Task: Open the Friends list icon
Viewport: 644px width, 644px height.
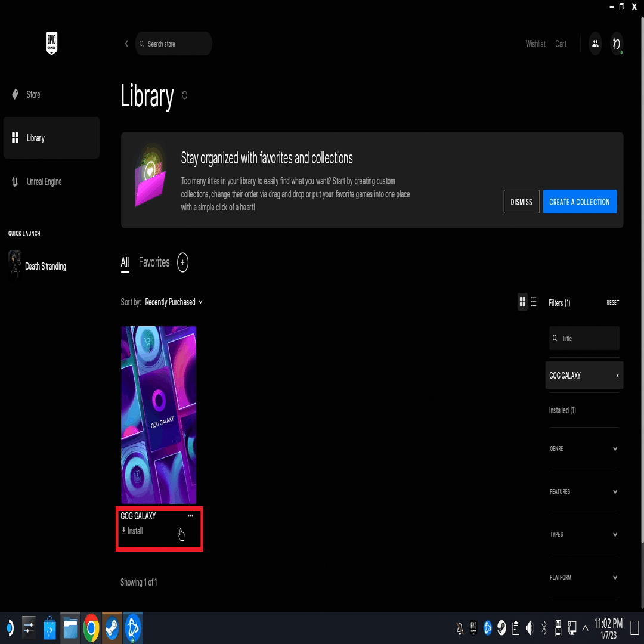Action: point(595,44)
